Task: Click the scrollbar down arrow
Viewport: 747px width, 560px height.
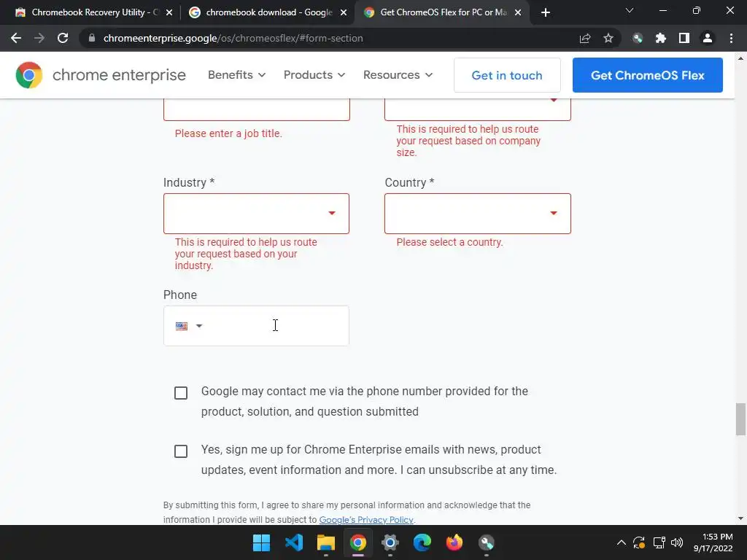Action: [x=740, y=518]
